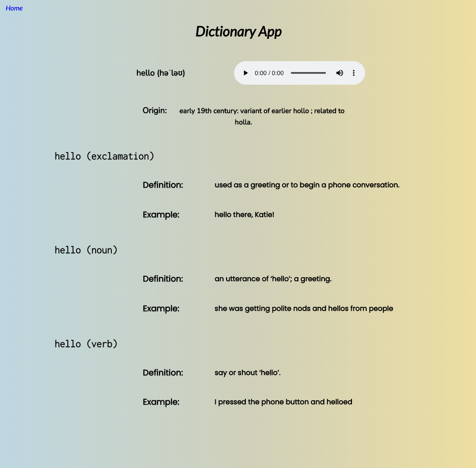Click the Dictionary App title
This screenshot has height=468, width=476.
click(238, 31)
